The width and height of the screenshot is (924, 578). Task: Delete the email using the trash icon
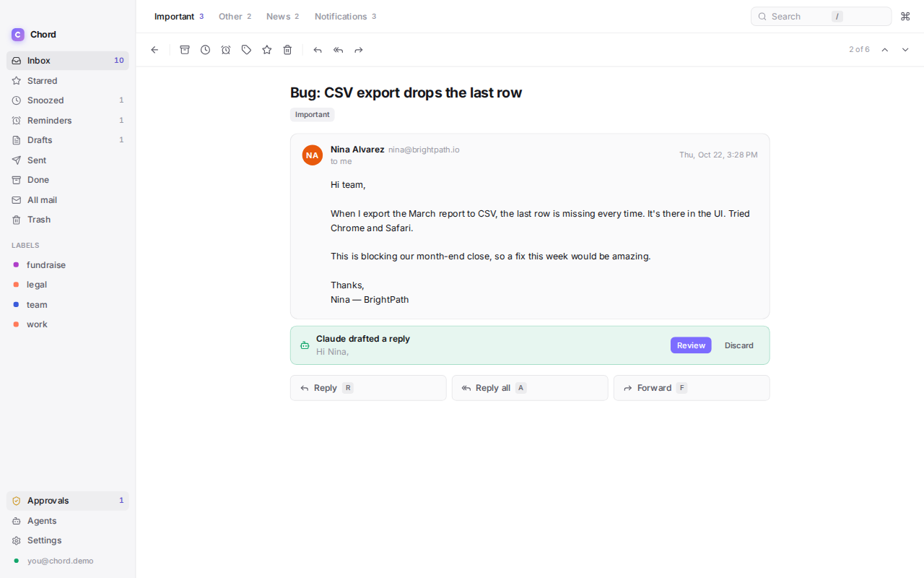tap(287, 50)
